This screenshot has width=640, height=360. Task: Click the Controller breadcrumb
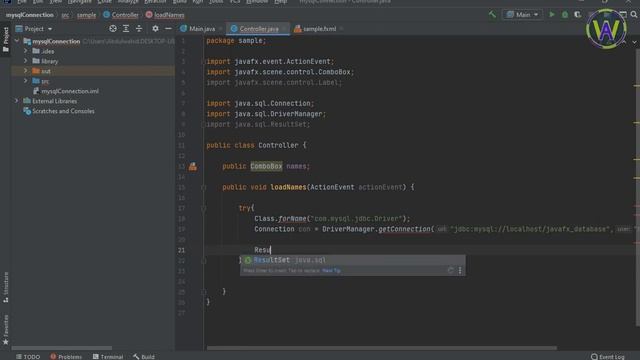point(121,15)
